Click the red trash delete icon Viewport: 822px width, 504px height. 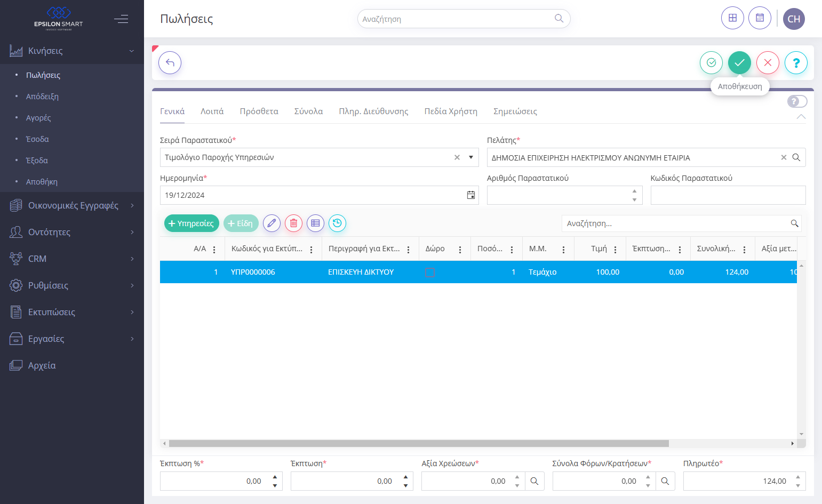[293, 223]
